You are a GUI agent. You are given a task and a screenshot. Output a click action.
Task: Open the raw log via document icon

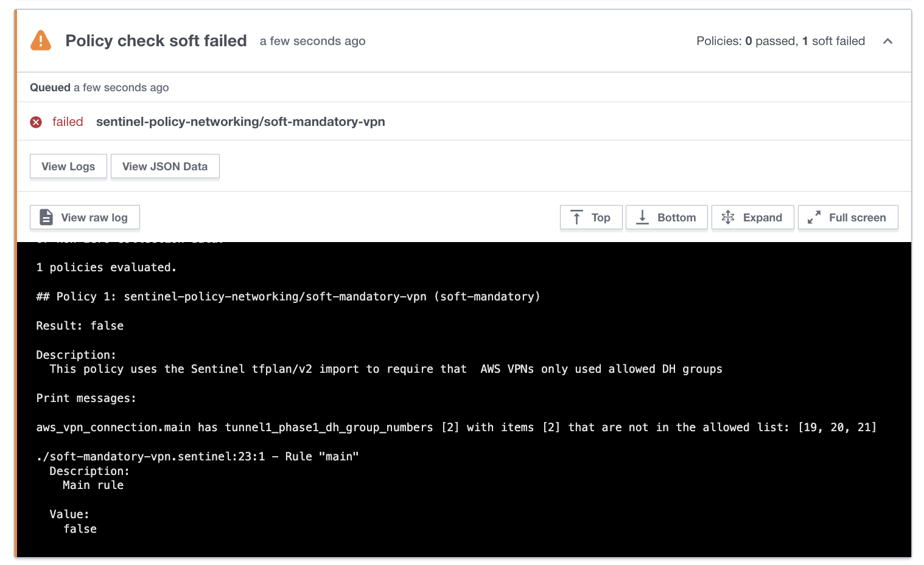[46, 217]
